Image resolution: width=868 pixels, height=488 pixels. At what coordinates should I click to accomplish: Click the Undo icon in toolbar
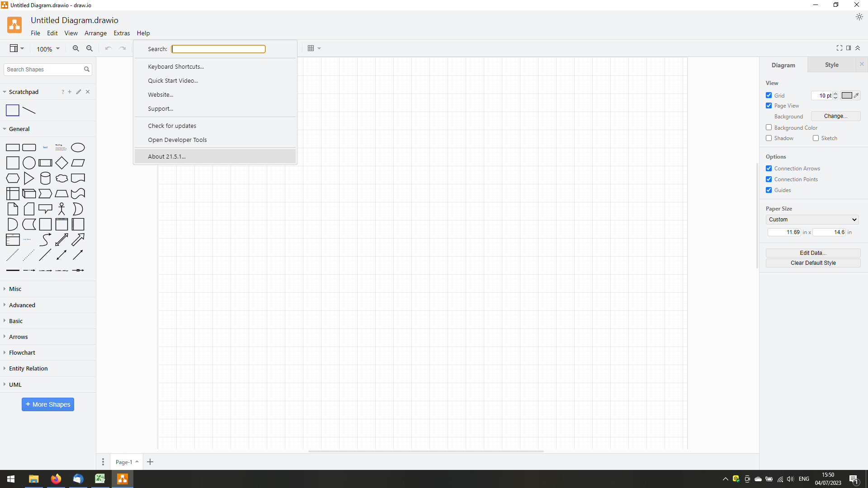[x=108, y=48]
